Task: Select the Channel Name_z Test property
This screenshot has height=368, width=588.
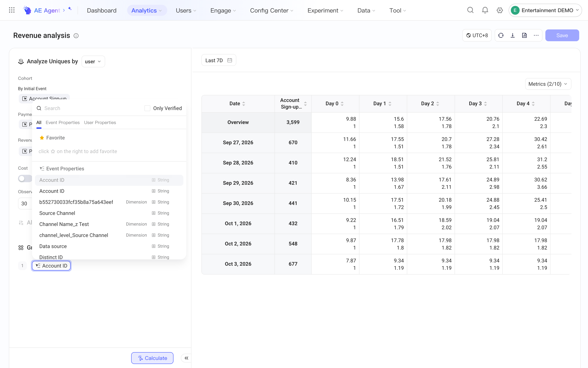Action: [109, 224]
